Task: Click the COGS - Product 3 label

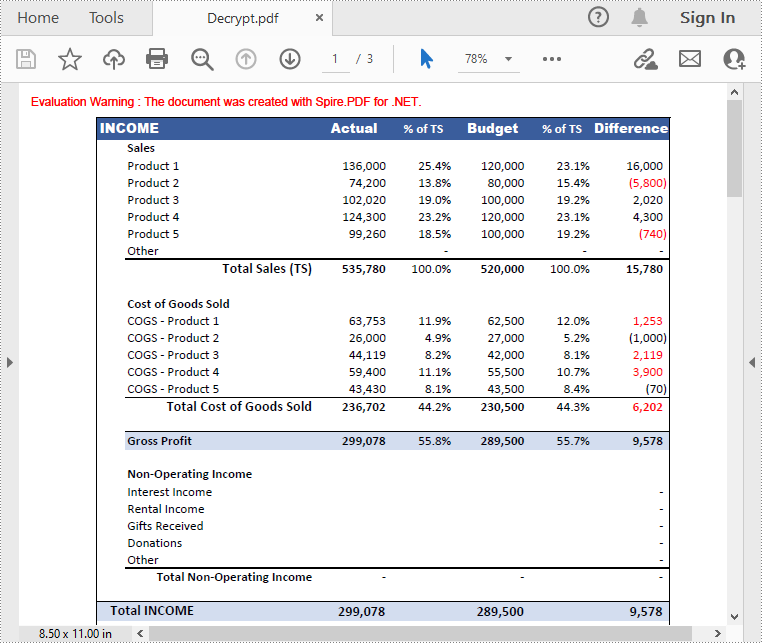Action: click(x=173, y=355)
